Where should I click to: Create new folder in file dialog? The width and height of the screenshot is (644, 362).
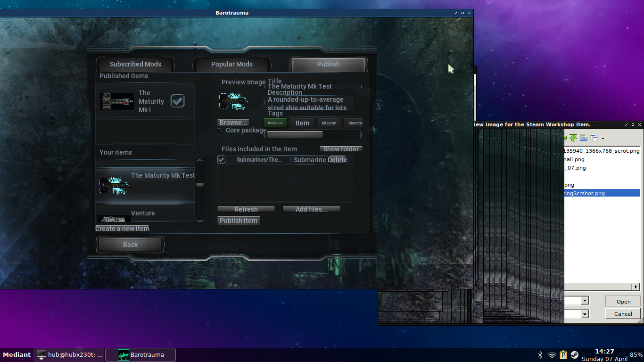[584, 138]
